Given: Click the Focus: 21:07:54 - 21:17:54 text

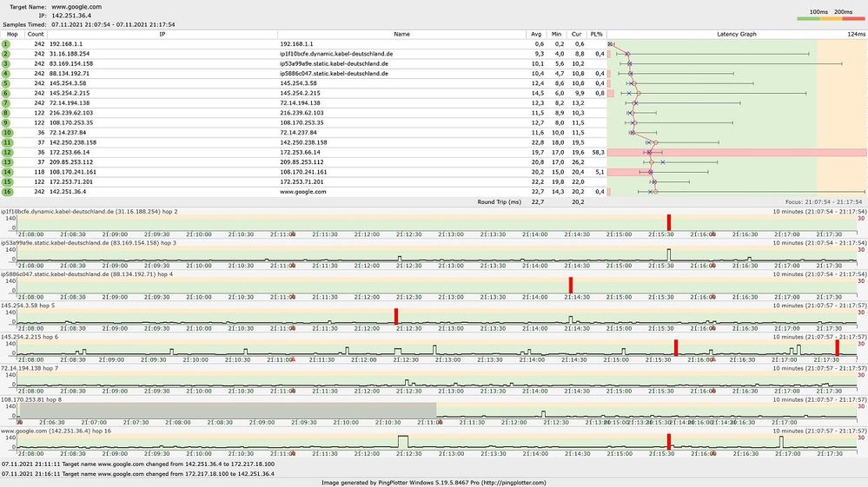Looking at the screenshot, I should [x=823, y=202].
